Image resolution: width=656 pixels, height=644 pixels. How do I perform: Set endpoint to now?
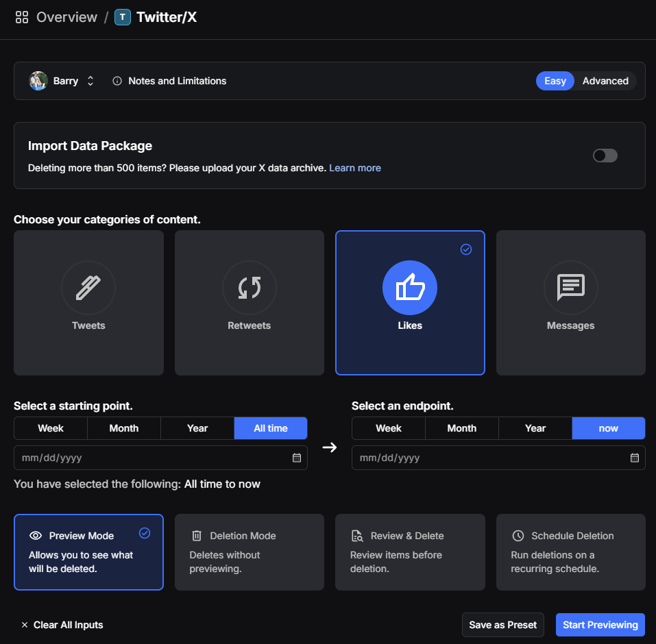[608, 428]
